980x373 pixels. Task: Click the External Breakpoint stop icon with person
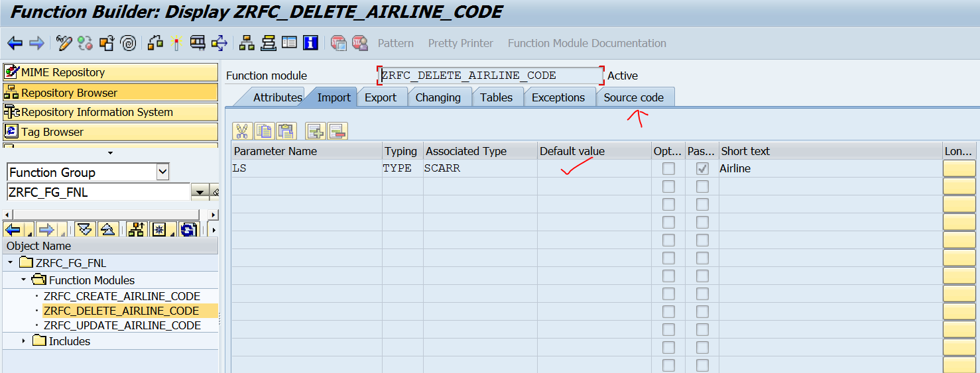(359, 44)
